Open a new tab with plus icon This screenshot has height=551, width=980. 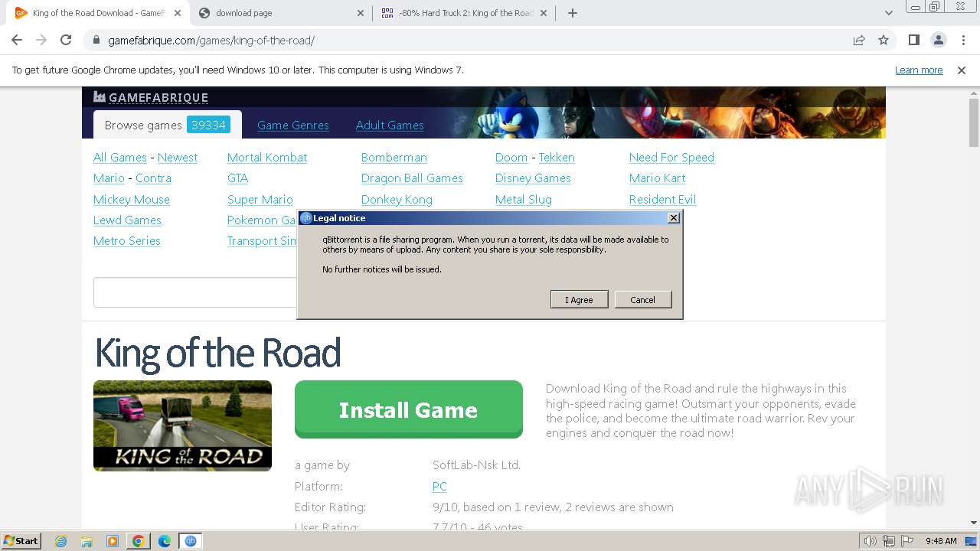(x=573, y=13)
